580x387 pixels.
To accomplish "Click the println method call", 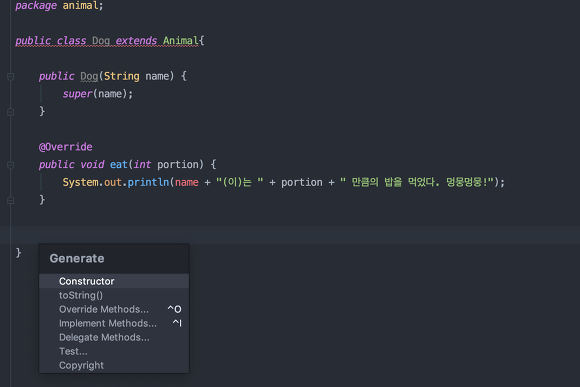I will click(x=148, y=182).
